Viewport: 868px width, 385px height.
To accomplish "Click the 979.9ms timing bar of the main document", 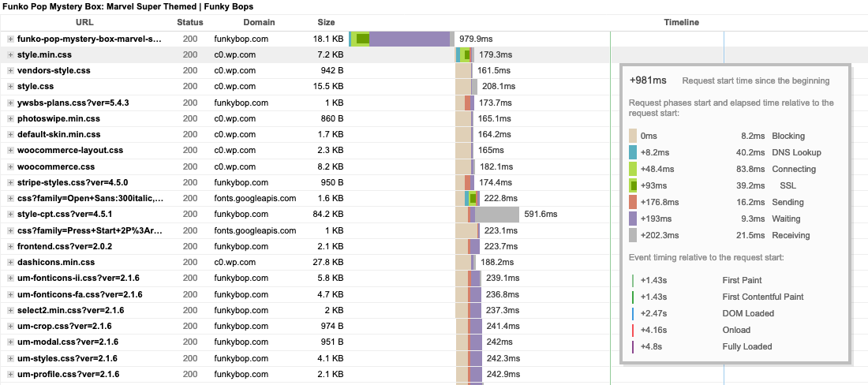I will pos(402,39).
